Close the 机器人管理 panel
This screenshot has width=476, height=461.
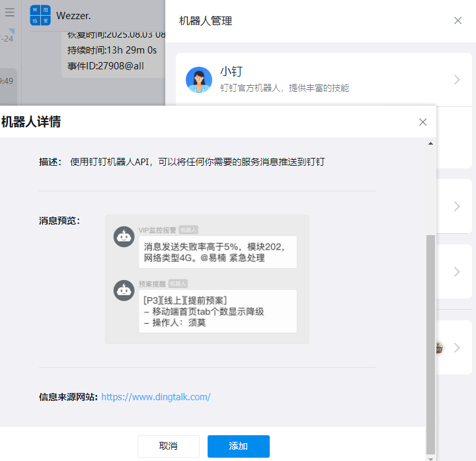click(457, 20)
